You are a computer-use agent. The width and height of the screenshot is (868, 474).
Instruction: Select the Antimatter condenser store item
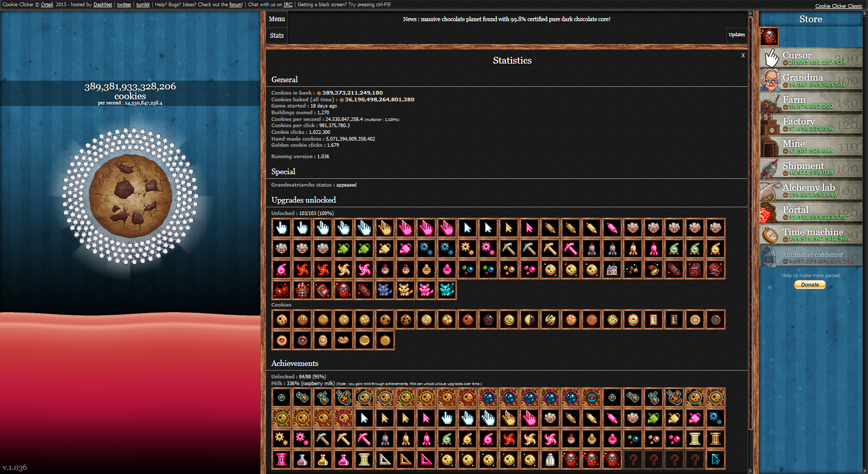pyautogui.click(x=811, y=257)
